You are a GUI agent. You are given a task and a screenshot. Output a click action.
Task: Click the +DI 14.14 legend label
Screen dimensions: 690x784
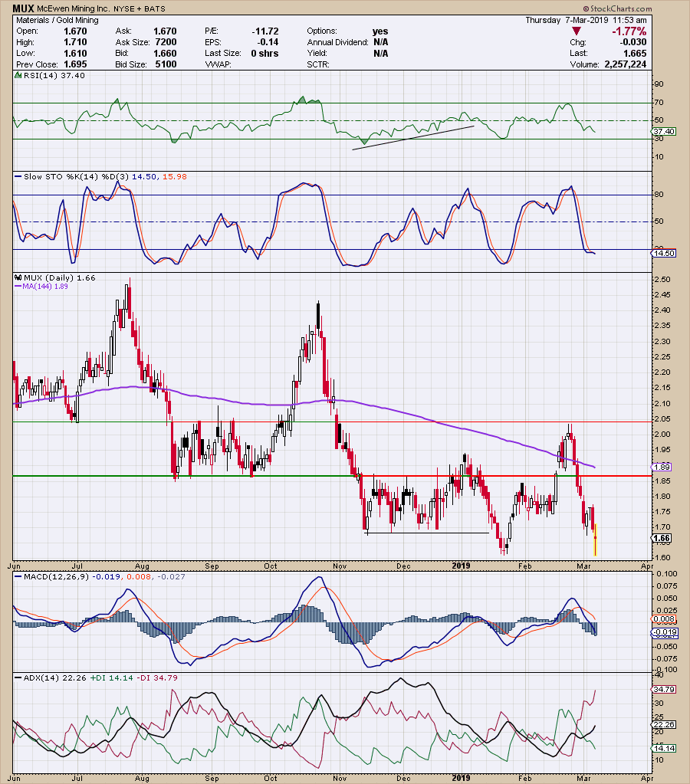tap(112, 678)
